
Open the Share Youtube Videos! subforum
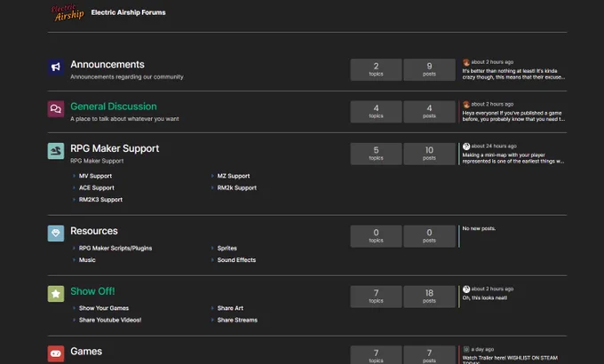pos(110,320)
